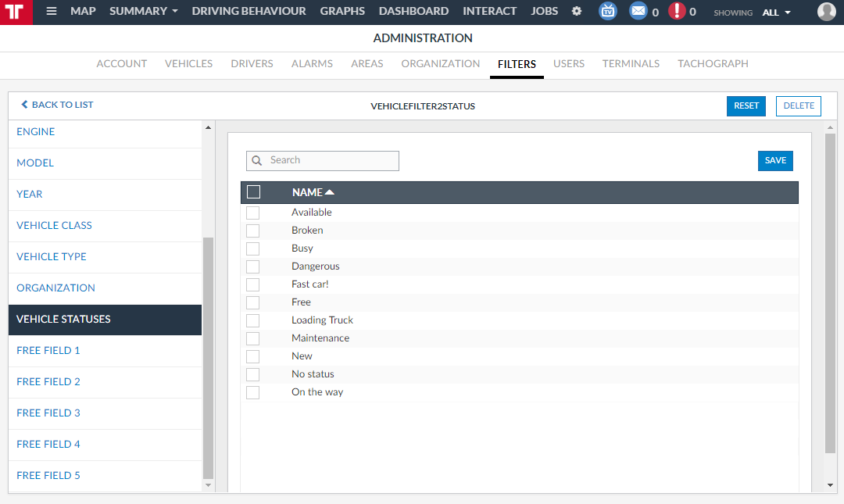Click the TV monitor icon
The image size is (844, 504).
coord(607,12)
